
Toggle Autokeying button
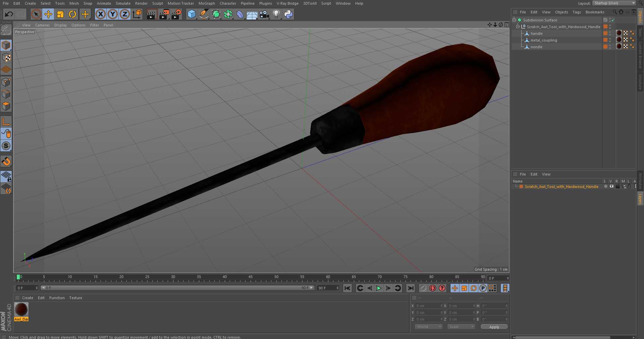(433, 288)
